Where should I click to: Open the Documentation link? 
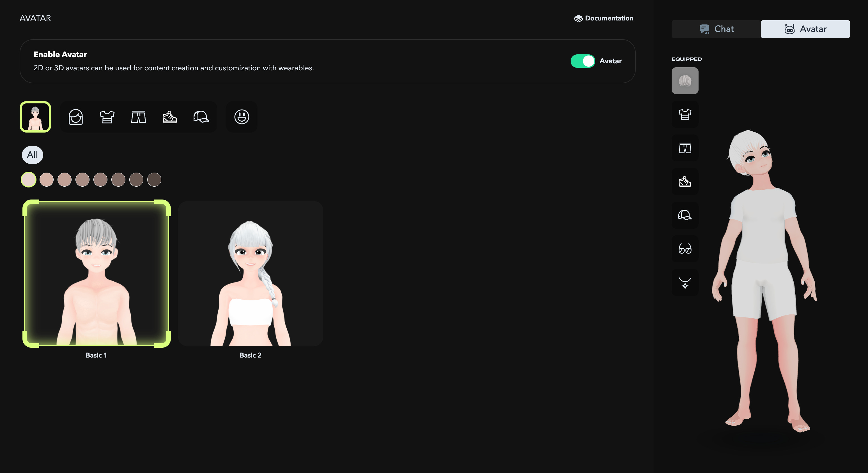[603, 18]
